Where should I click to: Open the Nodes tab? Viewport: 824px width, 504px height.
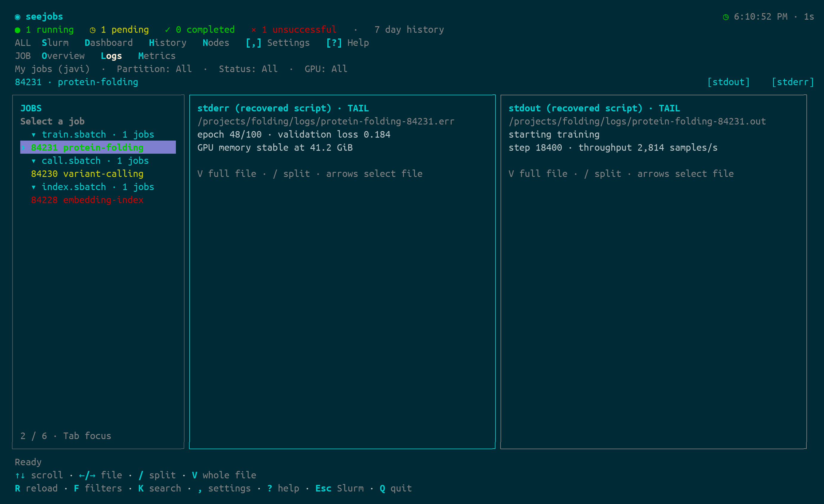point(216,43)
